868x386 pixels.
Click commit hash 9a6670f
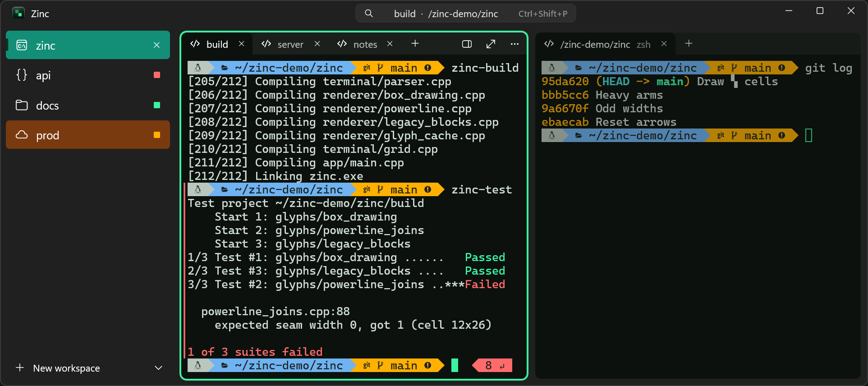click(565, 109)
